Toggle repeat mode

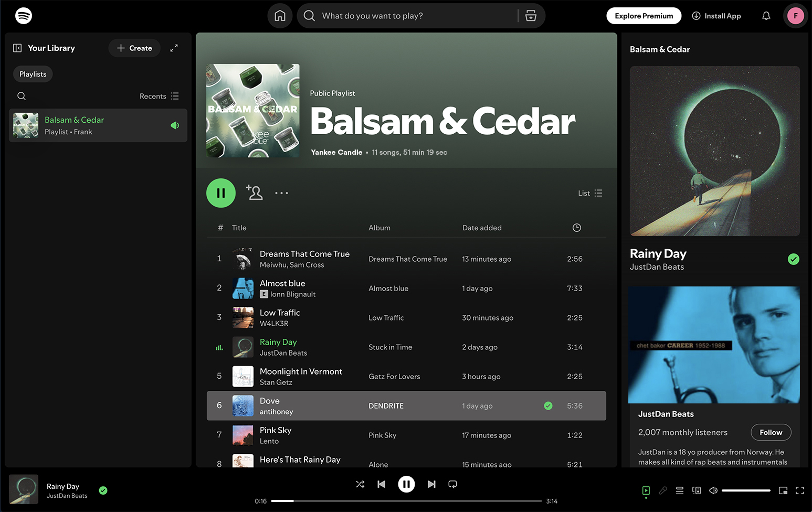(x=452, y=484)
